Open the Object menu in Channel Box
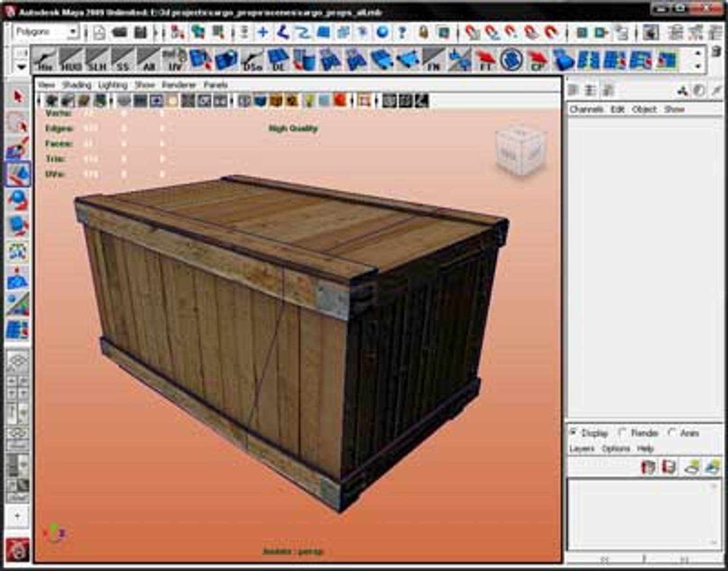 pyautogui.click(x=644, y=109)
